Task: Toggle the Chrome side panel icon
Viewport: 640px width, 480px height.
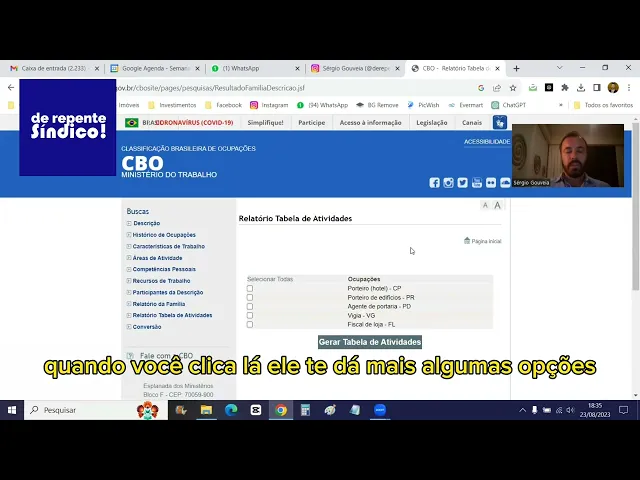Action: 597,87
